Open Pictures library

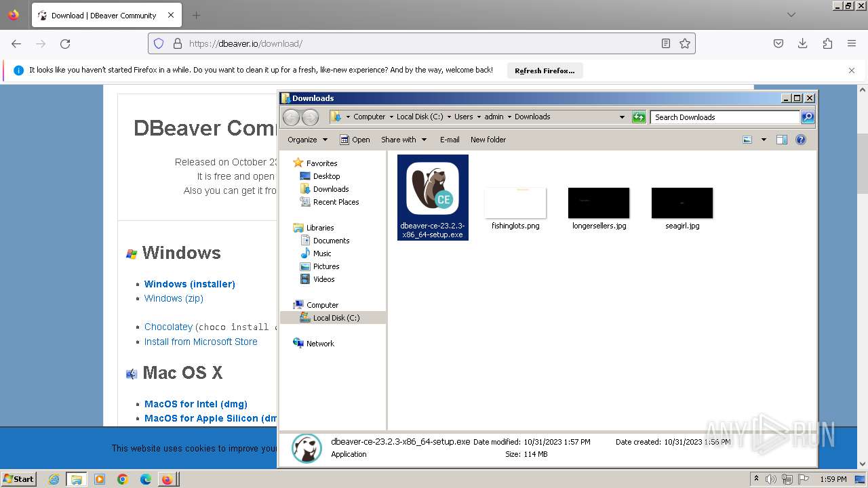pos(319,266)
